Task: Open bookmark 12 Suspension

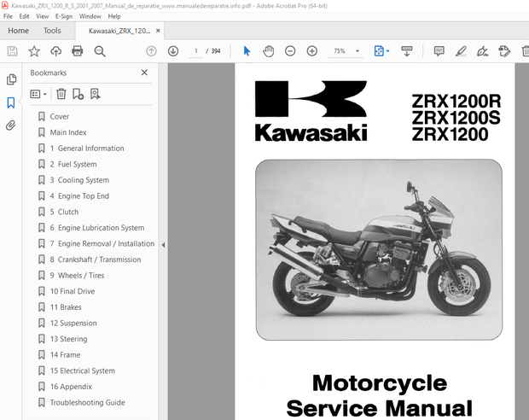Action: (73, 323)
